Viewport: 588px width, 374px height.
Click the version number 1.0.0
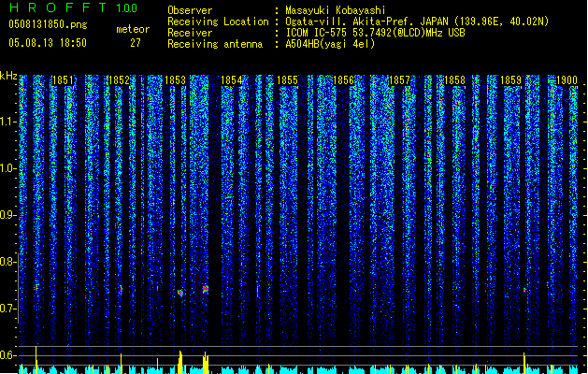click(x=127, y=7)
